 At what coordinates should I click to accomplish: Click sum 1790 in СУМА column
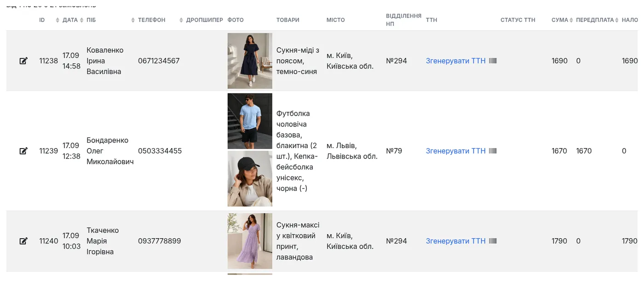560,241
